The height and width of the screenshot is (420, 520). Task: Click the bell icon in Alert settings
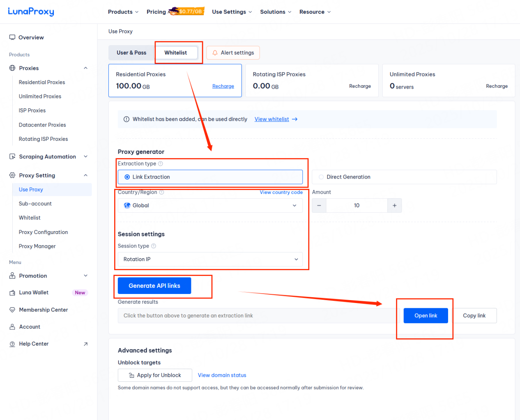(x=214, y=53)
